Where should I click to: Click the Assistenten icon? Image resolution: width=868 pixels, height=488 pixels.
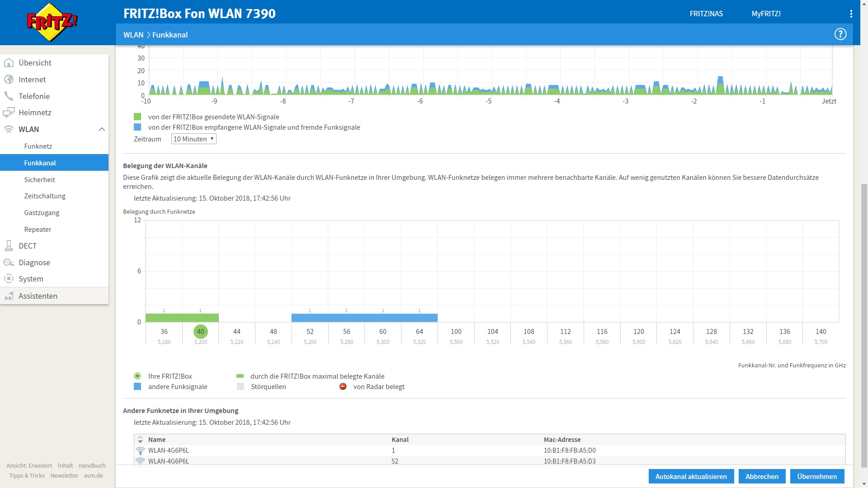[x=9, y=296]
